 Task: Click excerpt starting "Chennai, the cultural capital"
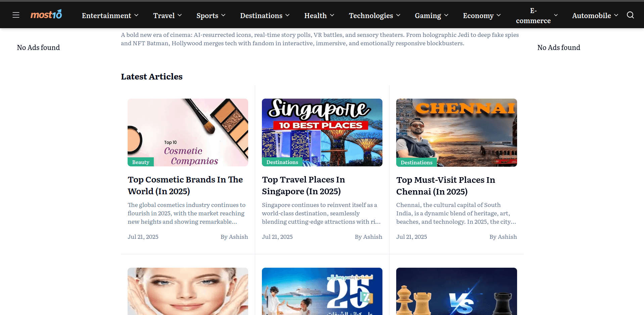point(456,213)
